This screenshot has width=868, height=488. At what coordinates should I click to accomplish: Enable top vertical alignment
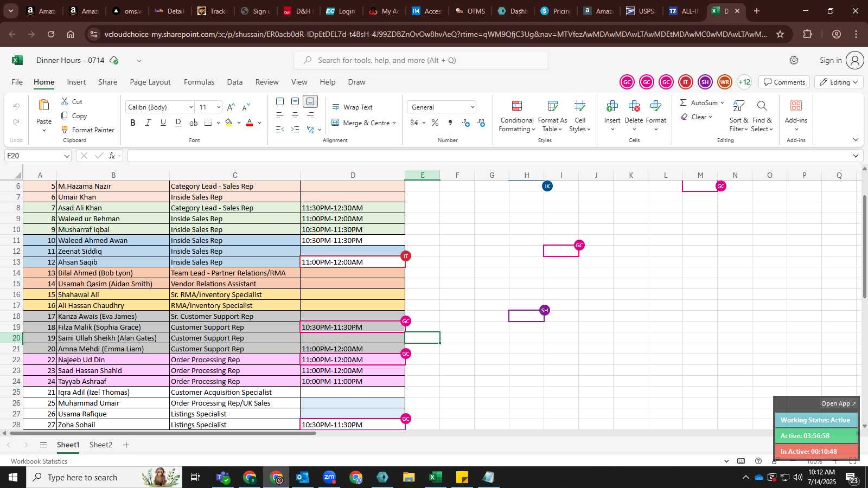coord(280,101)
